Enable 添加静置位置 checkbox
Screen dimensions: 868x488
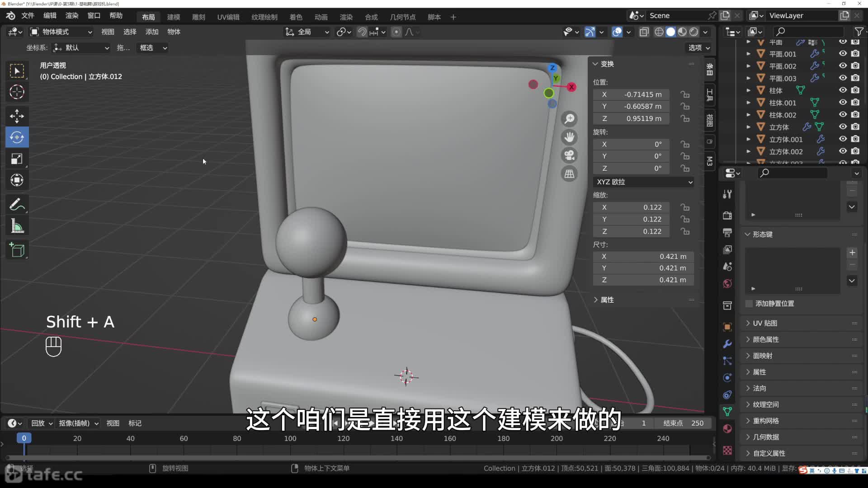click(x=749, y=304)
